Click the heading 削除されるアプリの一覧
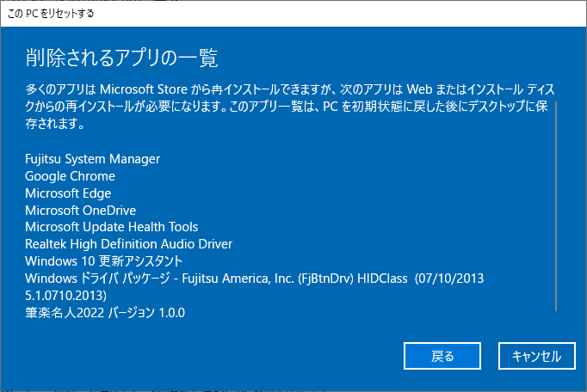The height and width of the screenshot is (392, 587). pos(121,58)
